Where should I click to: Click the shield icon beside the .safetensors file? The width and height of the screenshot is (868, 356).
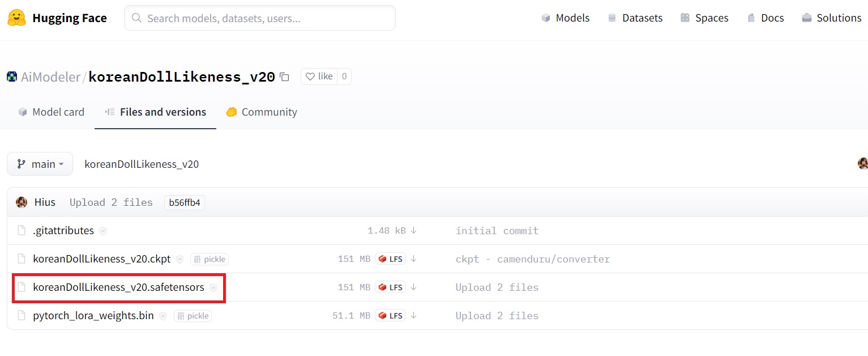point(213,287)
